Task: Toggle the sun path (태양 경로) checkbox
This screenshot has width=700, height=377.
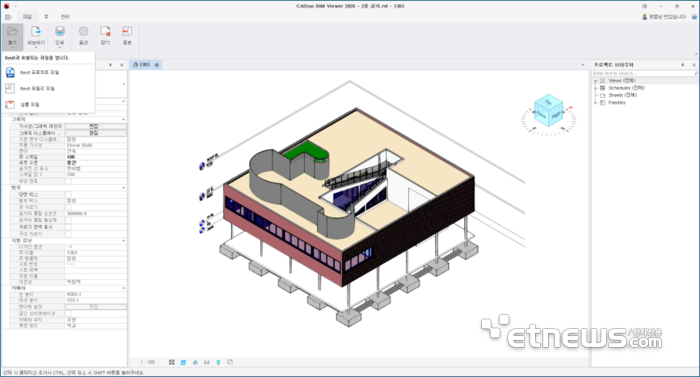Action: click(x=68, y=181)
